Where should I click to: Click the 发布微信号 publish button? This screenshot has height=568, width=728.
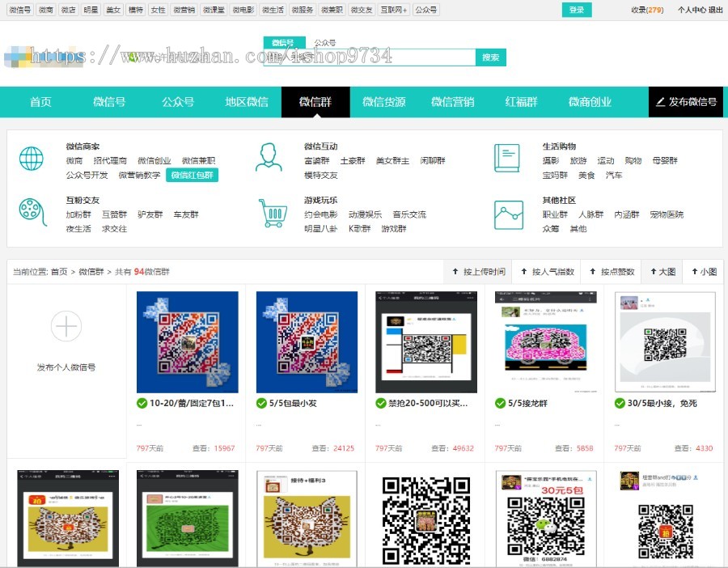686,102
